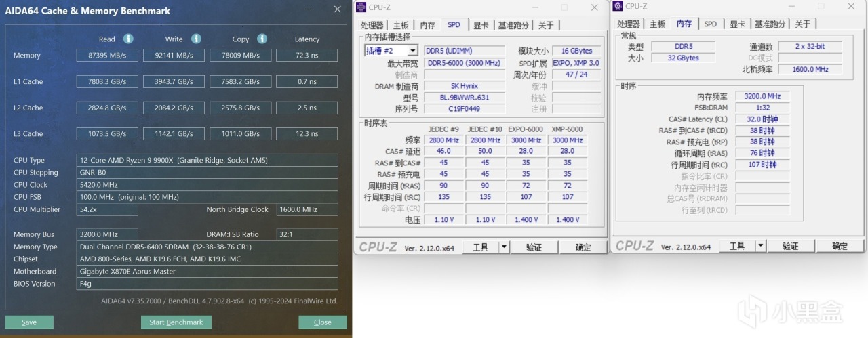Click 验证 button in SPD CPU-Z window
This screenshot has width=868, height=338.
tap(534, 247)
